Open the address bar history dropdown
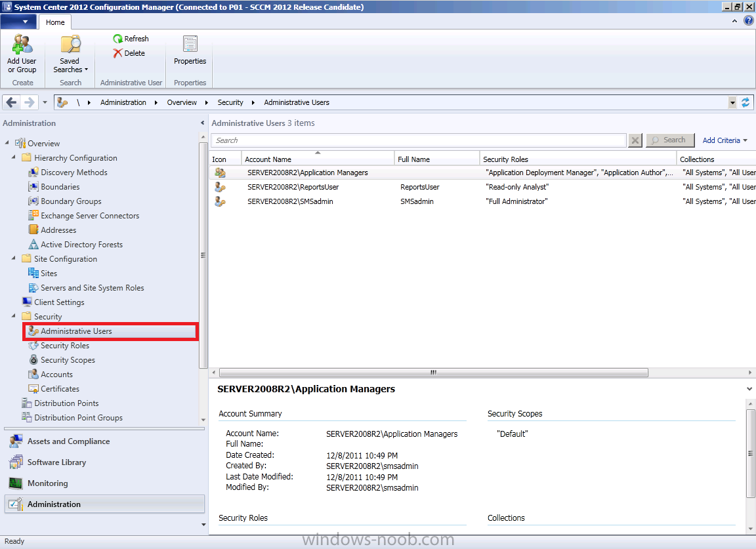 coord(732,102)
